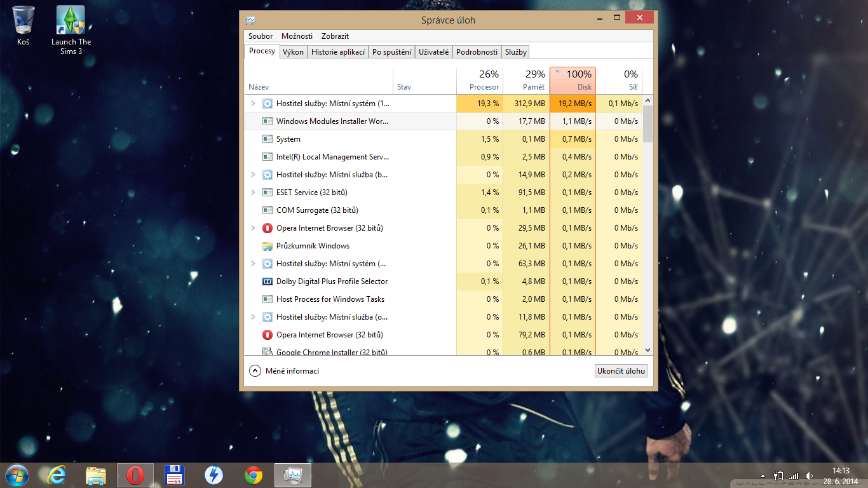This screenshot has height=488, width=868.
Task: Click the Windows Modules Installer Worker icon
Action: [268, 121]
